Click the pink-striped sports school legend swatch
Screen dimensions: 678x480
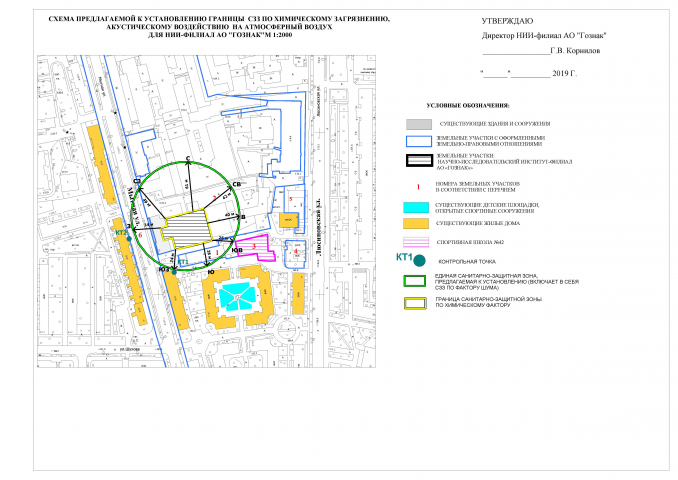point(416,242)
